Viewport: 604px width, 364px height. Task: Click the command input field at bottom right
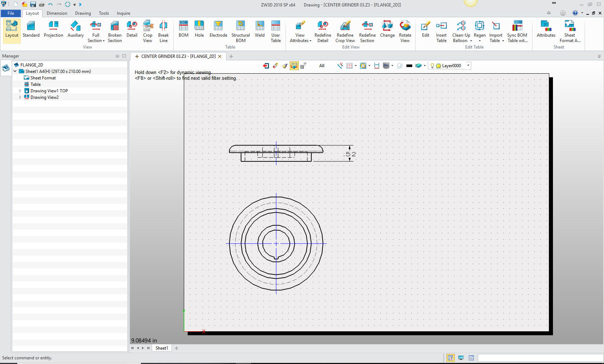540,358
